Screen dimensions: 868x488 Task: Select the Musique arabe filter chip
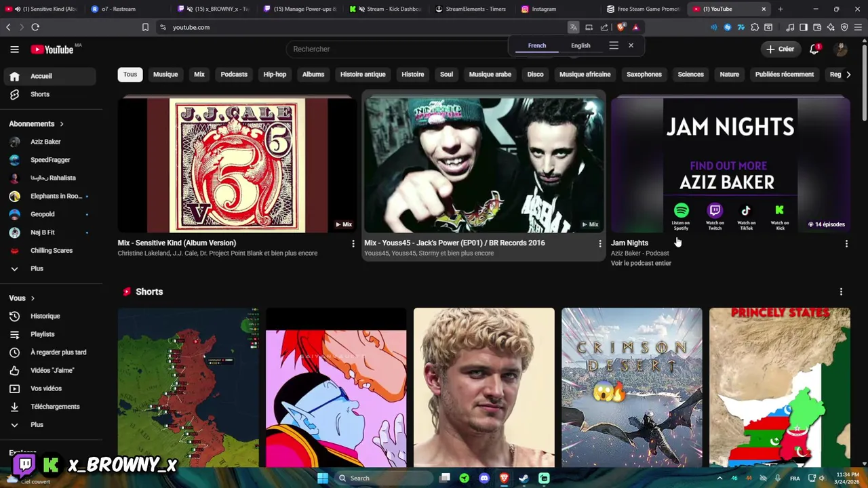tap(490, 75)
